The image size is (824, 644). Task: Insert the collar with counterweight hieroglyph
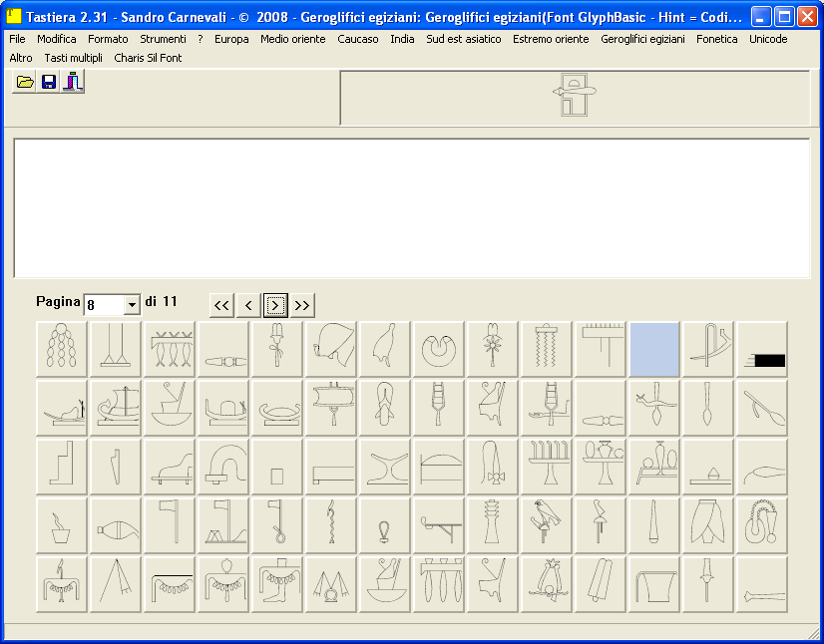(762, 525)
